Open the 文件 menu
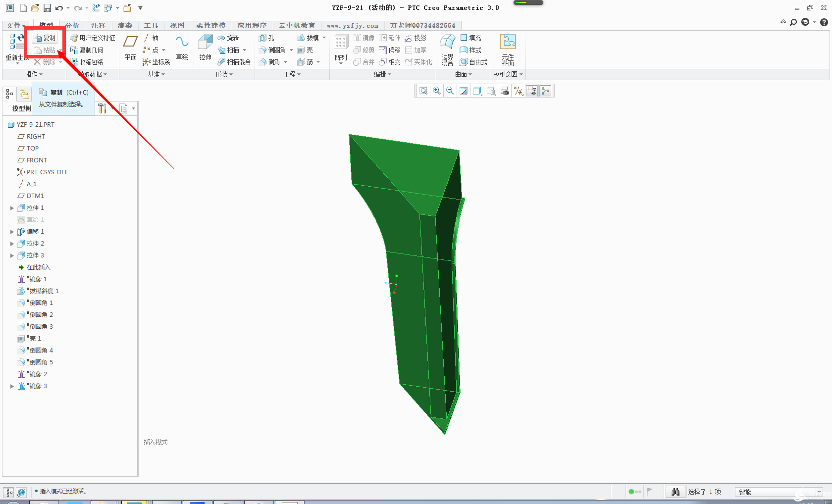Screen dimensions: 832x504 pyautogui.click(x=15, y=25)
